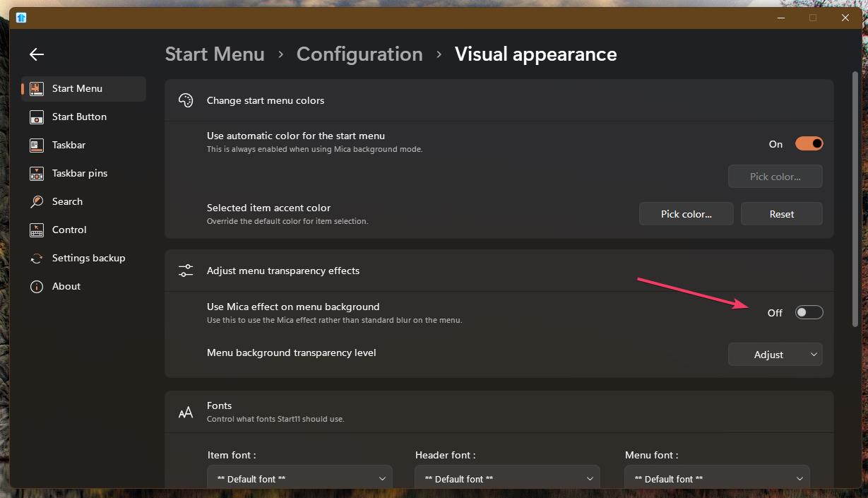
Task: Open the Header font dropdown
Action: pos(507,479)
